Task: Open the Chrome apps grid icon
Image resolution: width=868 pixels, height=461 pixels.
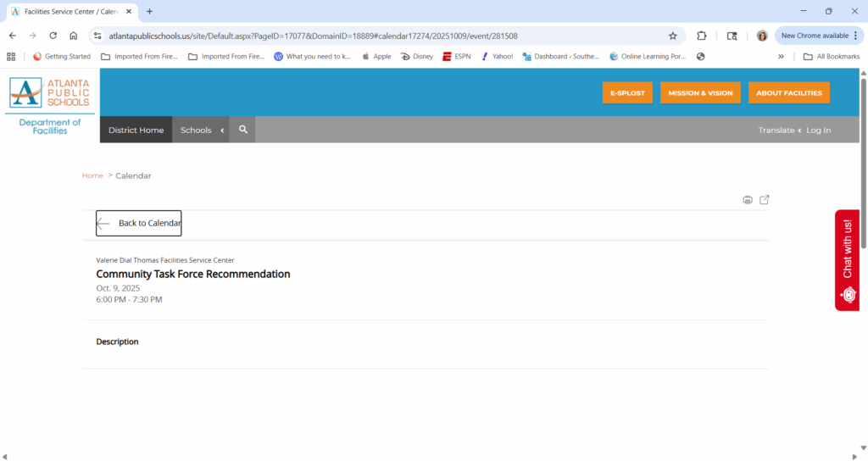Action: (x=11, y=57)
